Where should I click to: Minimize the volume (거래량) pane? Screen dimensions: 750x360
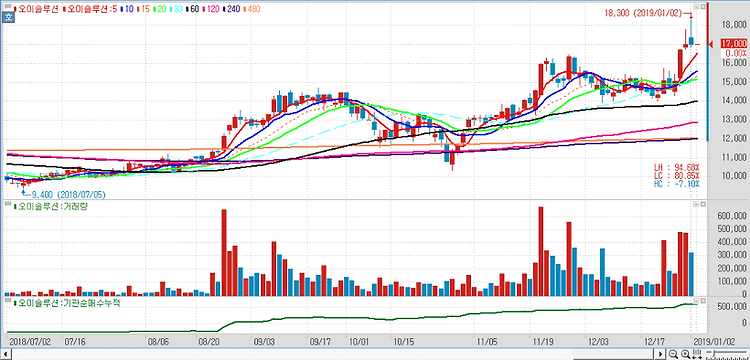696,204
